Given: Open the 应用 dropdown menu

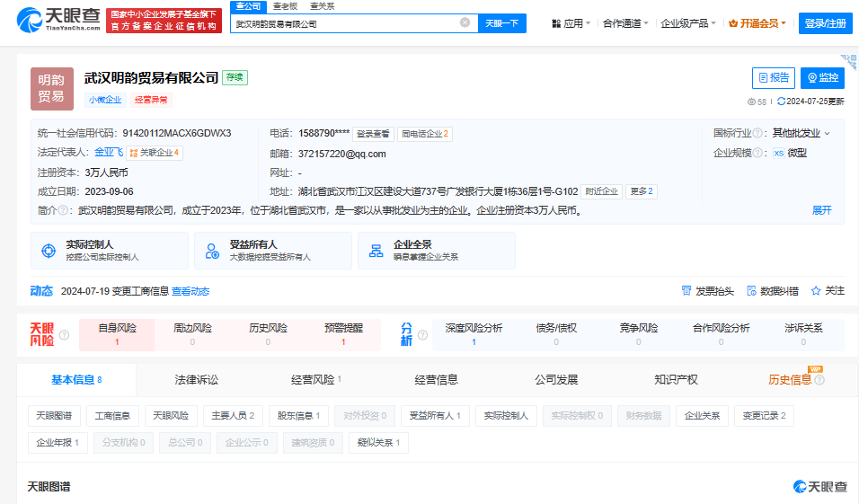Looking at the screenshot, I should pos(571,23).
